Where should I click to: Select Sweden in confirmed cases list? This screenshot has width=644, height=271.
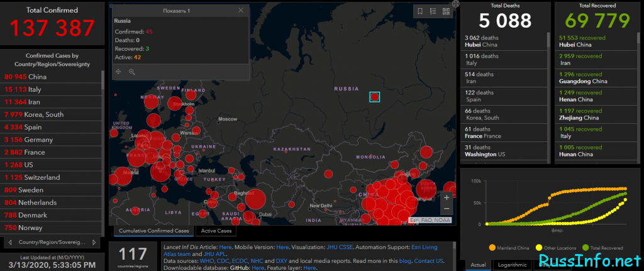(51, 190)
